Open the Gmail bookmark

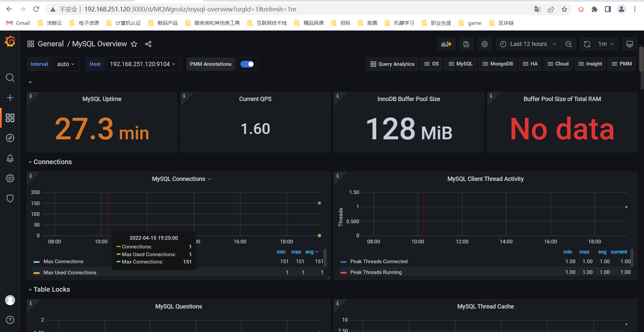click(x=18, y=23)
